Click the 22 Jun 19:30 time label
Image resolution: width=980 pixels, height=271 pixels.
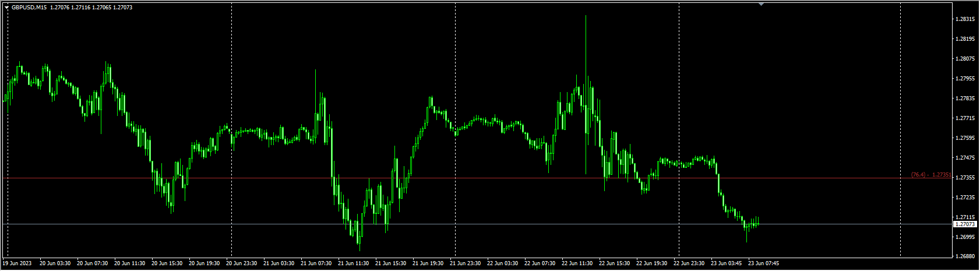point(651,263)
